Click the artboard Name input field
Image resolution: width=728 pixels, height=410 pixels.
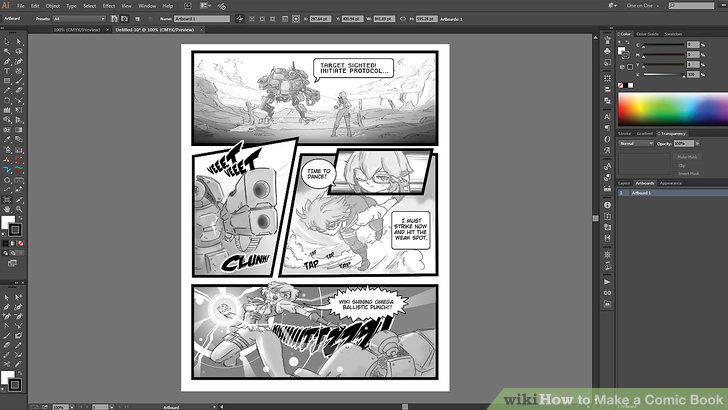202,19
